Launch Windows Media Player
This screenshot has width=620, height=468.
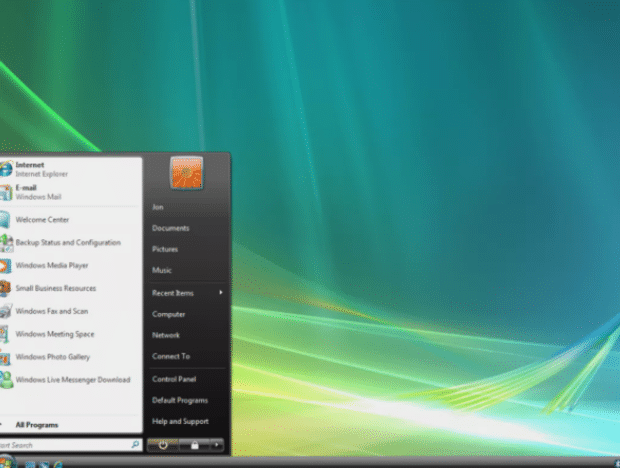(52, 266)
